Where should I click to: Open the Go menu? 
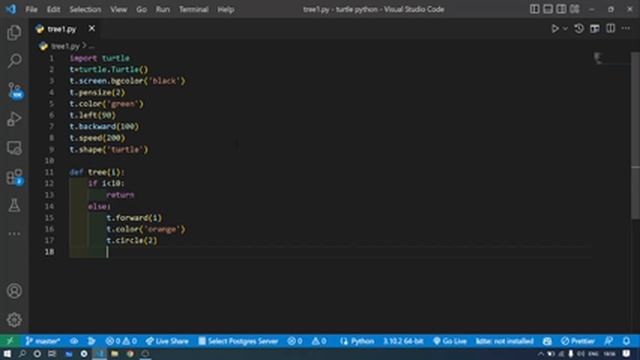click(141, 9)
